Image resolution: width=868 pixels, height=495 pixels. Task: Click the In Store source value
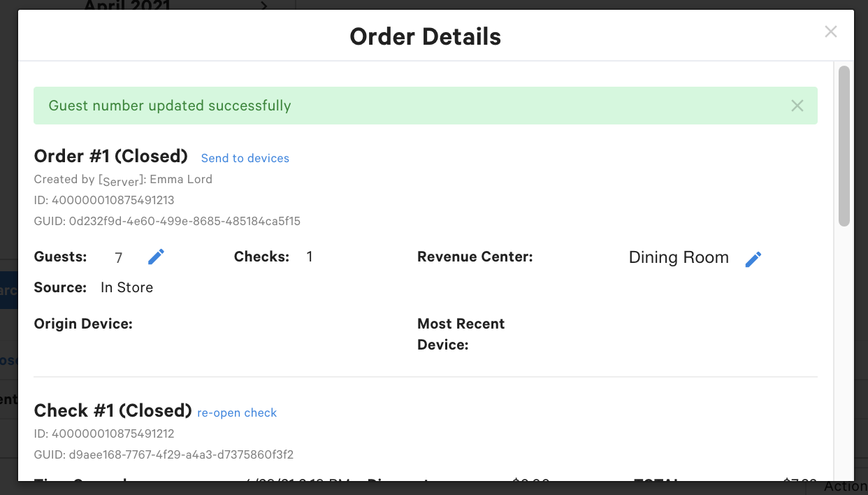point(126,287)
